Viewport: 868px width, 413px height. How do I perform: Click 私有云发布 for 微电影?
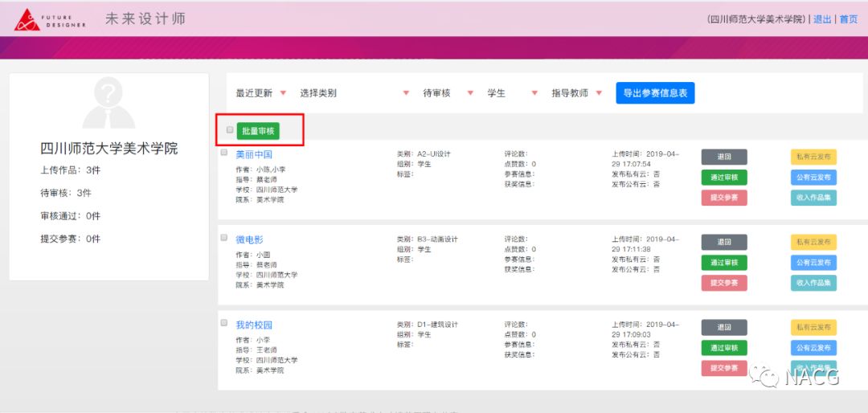coord(813,243)
